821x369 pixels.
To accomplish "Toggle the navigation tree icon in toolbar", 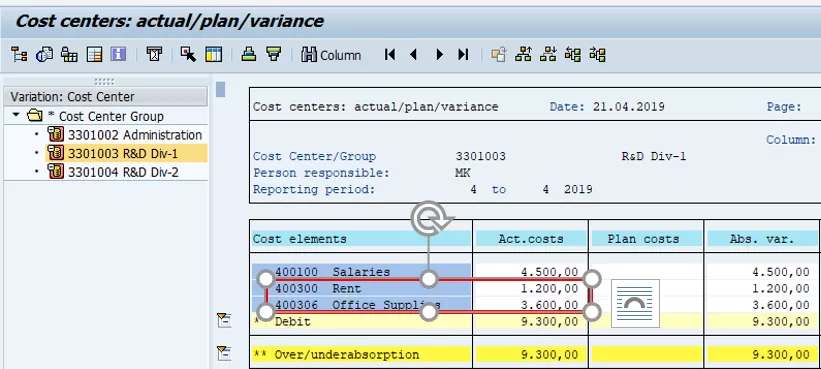I will [x=19, y=54].
